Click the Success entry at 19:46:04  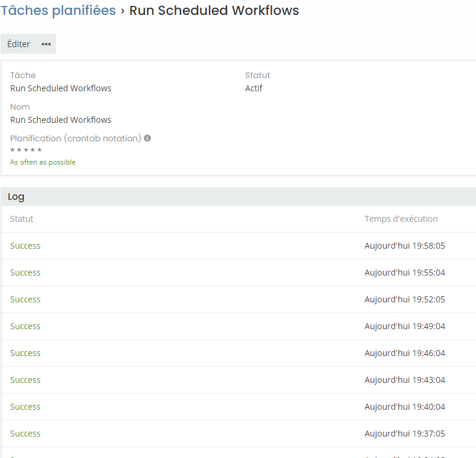26,353
